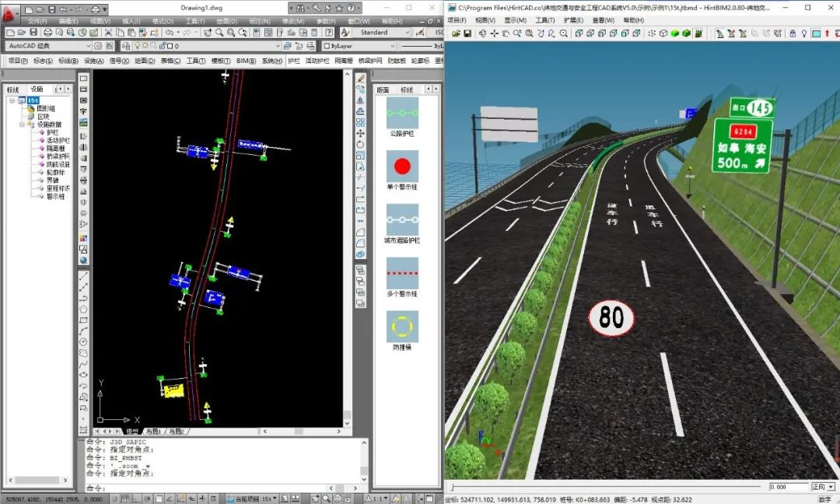Select the Move tool in the modify toolbar
Viewport: 840px width, 504px height.
361,133
